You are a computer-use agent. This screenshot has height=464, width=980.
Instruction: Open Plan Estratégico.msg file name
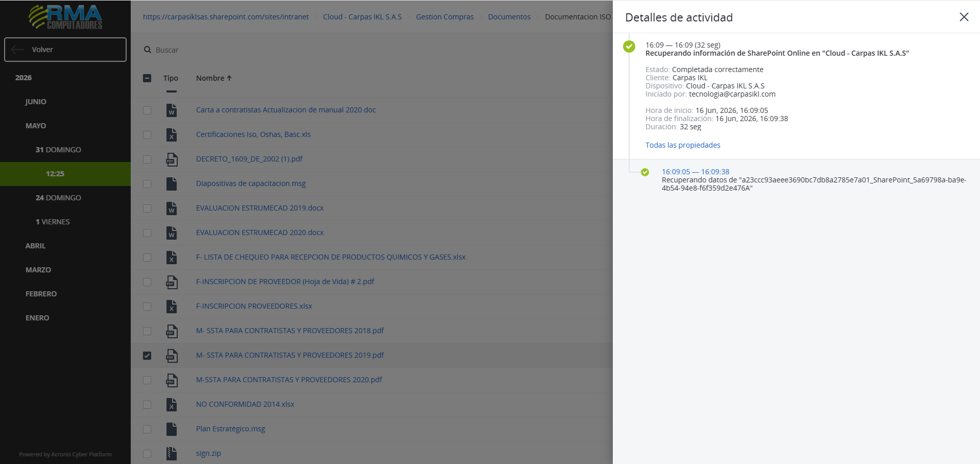(230, 429)
